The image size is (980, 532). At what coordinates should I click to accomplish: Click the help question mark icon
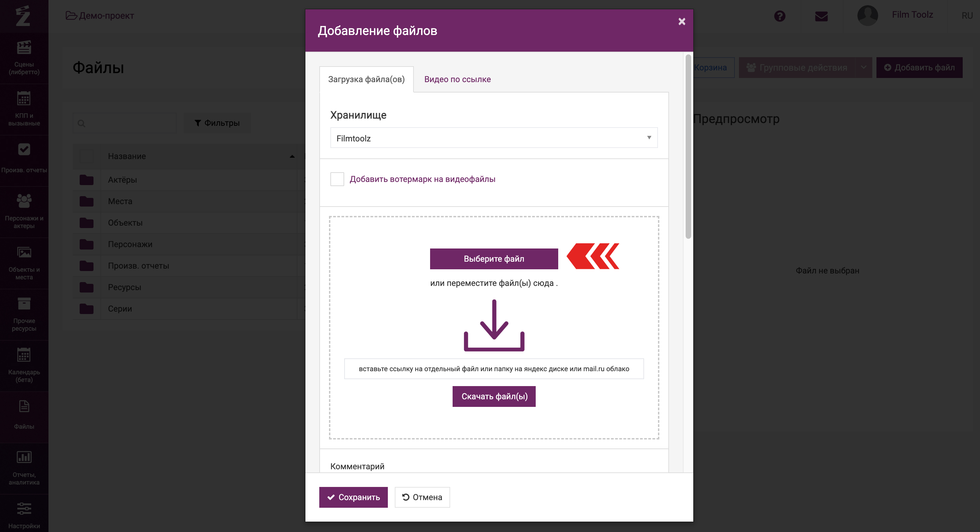(779, 16)
